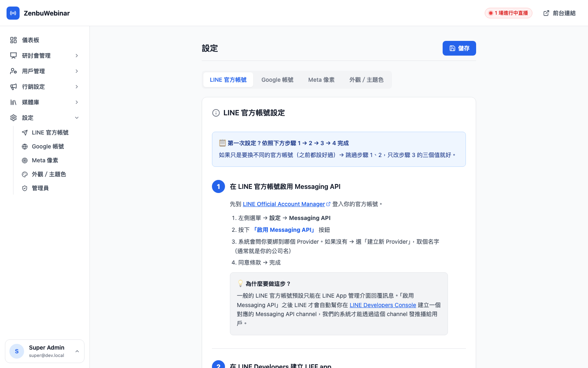Click the palette icon for 外觀 / 主題色
588x368 pixels.
coord(25,174)
